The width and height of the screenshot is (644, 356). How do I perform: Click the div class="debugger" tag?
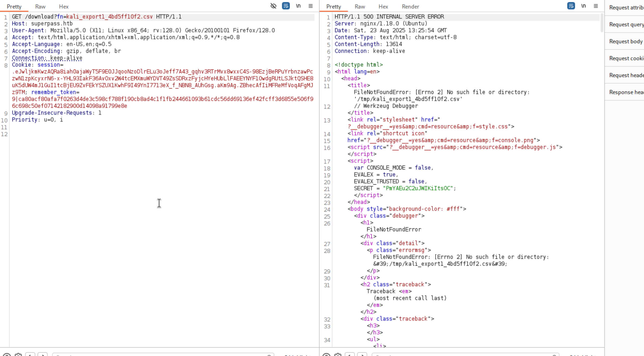[389, 216]
